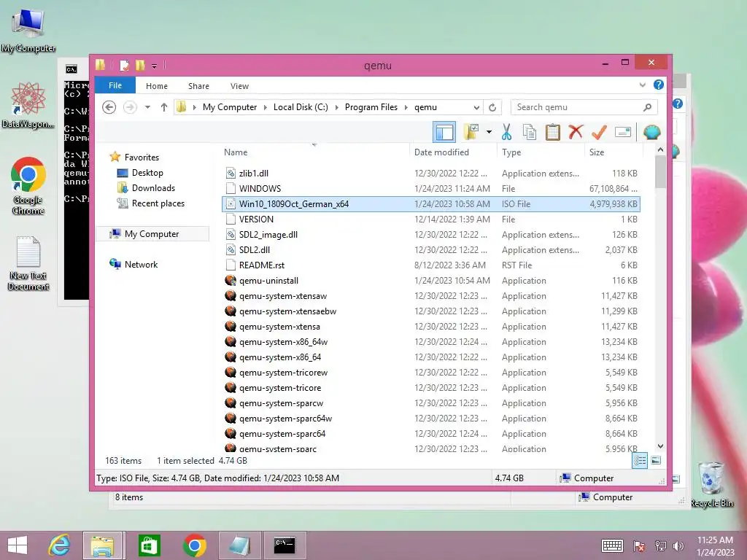Click the file list vertical scrollbar track
This screenshot has width=747, height=560.
pyautogui.click(x=660, y=314)
